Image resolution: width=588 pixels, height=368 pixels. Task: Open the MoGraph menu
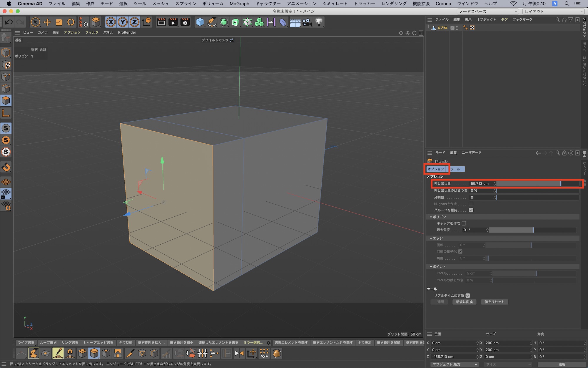239,4
